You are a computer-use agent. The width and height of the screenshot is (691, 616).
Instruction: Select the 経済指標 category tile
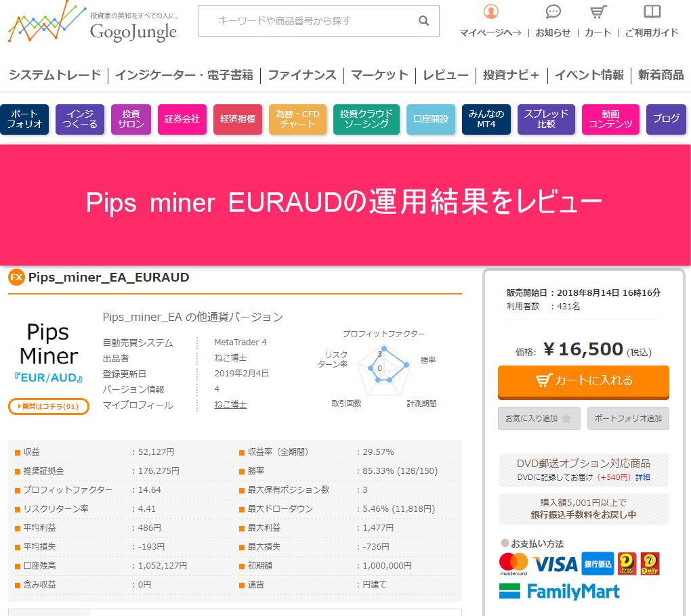point(238,119)
